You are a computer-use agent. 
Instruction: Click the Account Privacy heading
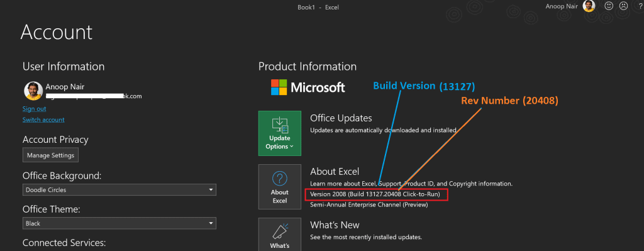click(55, 140)
